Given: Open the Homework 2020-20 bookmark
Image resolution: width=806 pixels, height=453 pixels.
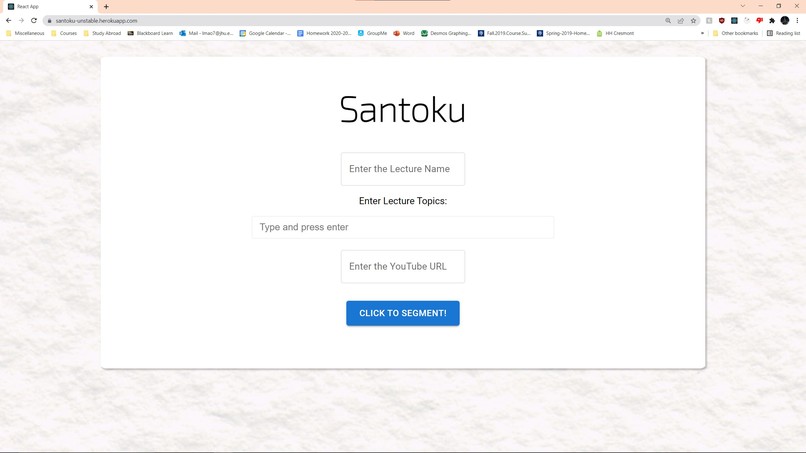Looking at the screenshot, I should click(324, 33).
